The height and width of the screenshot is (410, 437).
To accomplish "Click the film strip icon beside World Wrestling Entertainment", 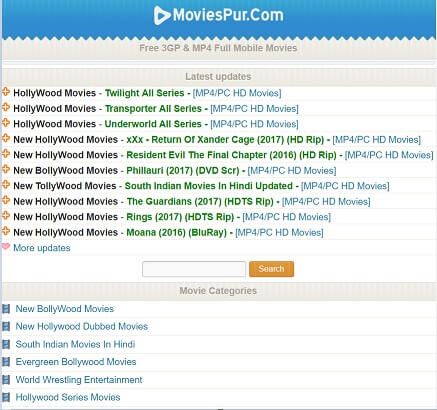I will click(x=6, y=380).
